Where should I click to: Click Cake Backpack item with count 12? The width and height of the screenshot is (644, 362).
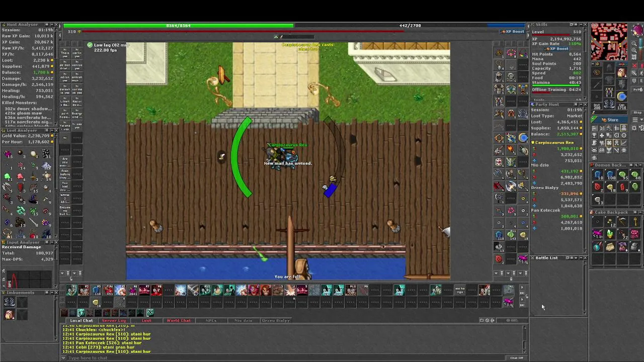point(610,221)
